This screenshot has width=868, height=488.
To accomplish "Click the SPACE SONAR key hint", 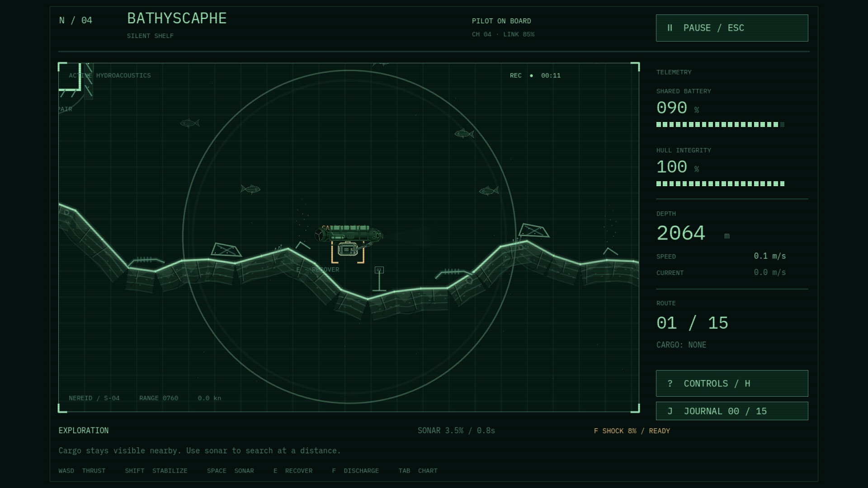I will pyautogui.click(x=231, y=471).
